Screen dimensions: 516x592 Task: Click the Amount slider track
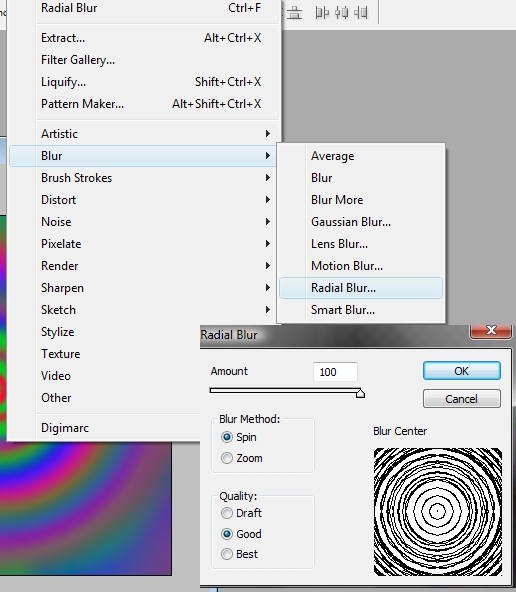pos(285,390)
